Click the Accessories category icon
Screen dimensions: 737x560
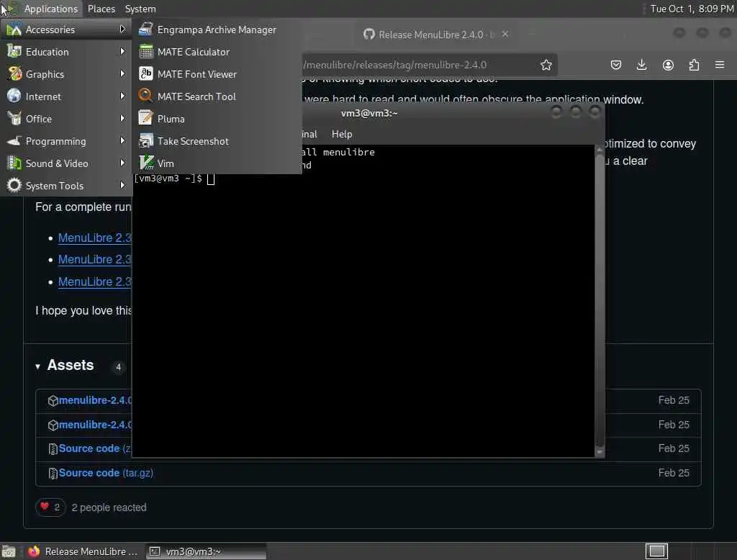coord(14,30)
